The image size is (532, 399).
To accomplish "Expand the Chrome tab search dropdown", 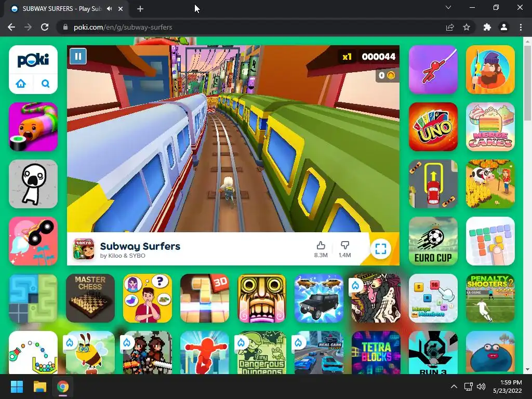I will tap(448, 7).
